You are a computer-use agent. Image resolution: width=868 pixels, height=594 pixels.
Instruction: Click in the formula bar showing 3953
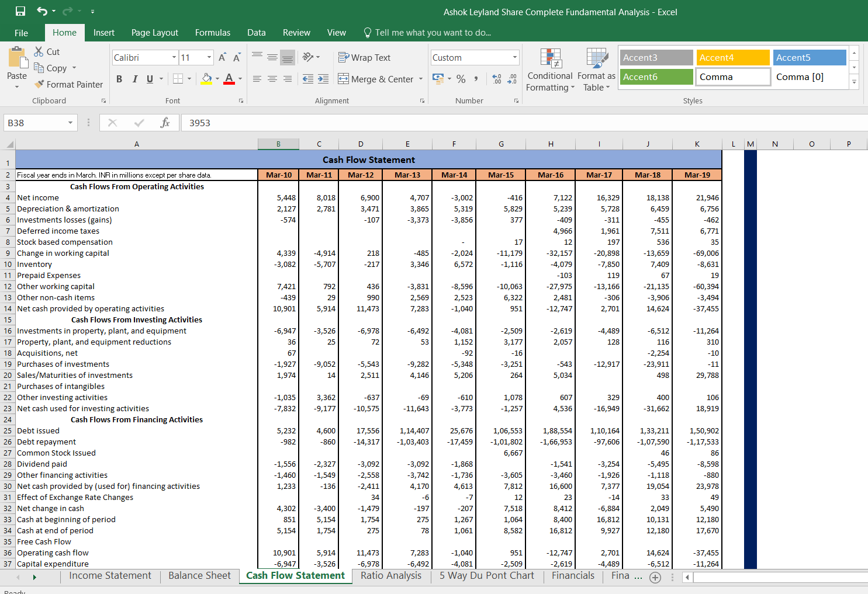pos(524,123)
